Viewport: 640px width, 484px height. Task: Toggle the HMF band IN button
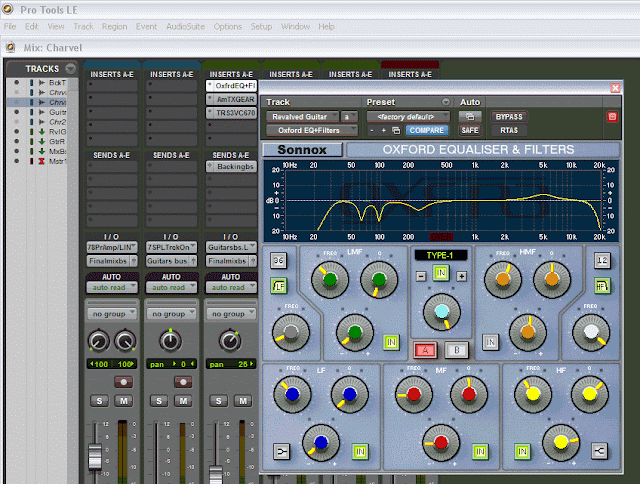coord(490,342)
